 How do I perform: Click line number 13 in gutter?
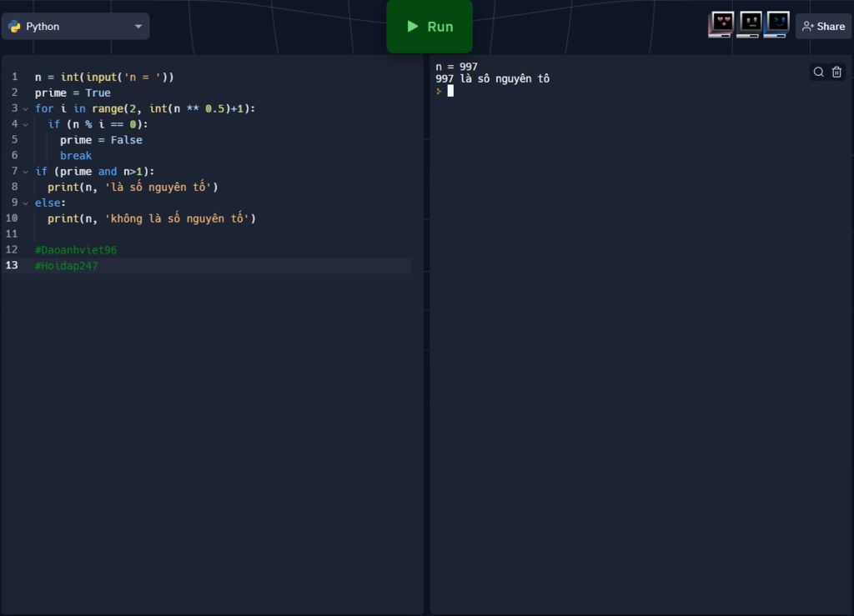(x=13, y=266)
